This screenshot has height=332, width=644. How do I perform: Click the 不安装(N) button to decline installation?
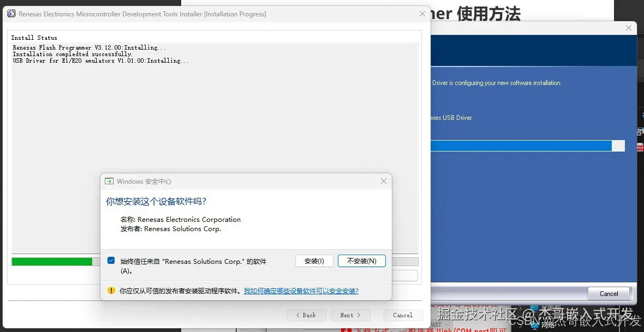click(362, 261)
